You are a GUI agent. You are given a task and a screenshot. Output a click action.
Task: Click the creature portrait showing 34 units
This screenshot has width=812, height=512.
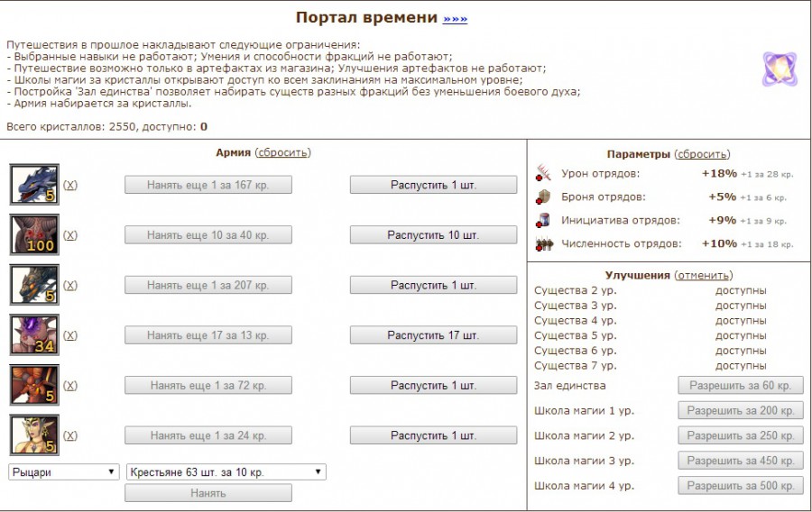click(x=34, y=335)
